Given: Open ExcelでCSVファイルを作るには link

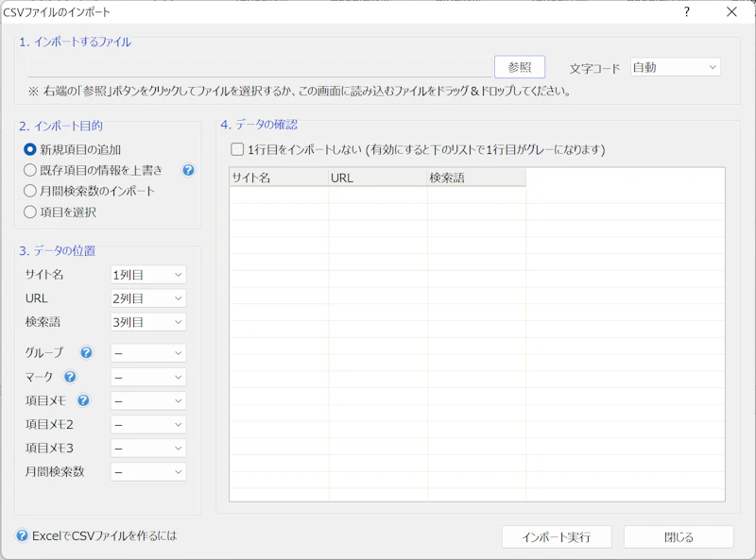Looking at the screenshot, I should point(105,535).
